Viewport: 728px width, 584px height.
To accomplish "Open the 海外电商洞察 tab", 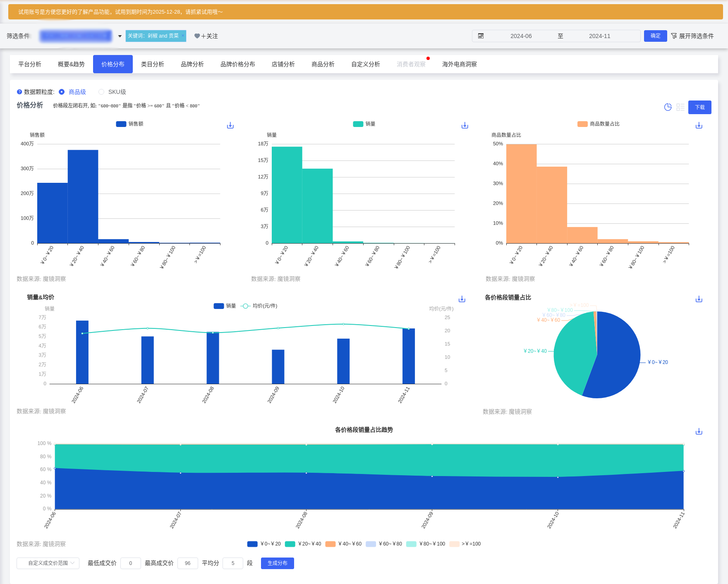I will [x=460, y=64].
